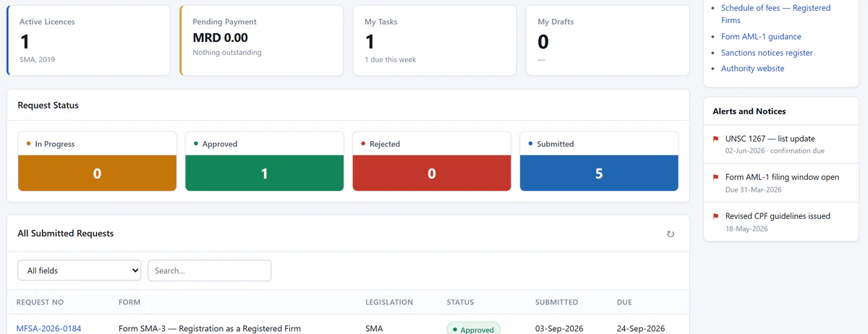The height and width of the screenshot is (334, 868).
Task: Click the Alerts and Notices panel heading
Action: tap(749, 111)
